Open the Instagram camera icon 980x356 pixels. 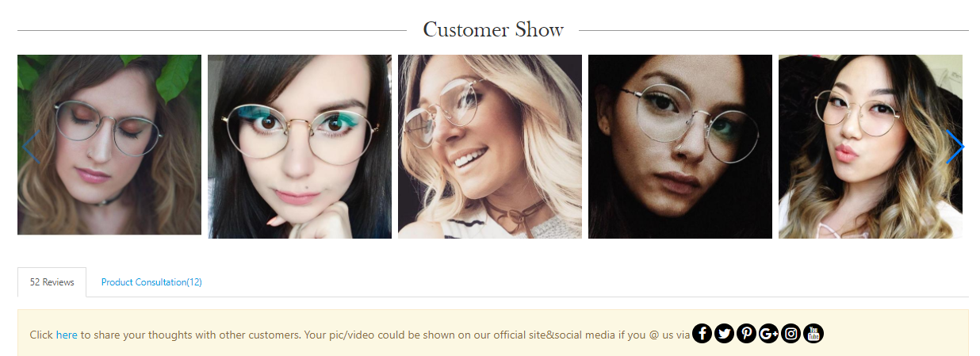791,334
